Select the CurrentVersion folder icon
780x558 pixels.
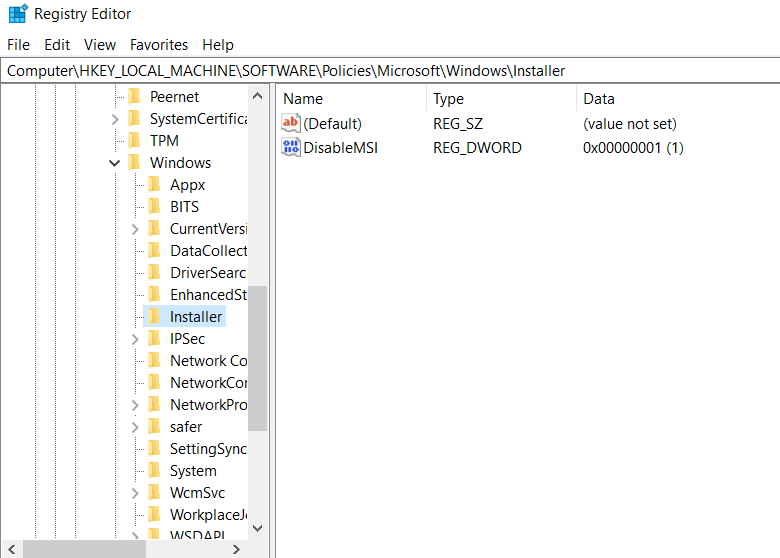(154, 229)
